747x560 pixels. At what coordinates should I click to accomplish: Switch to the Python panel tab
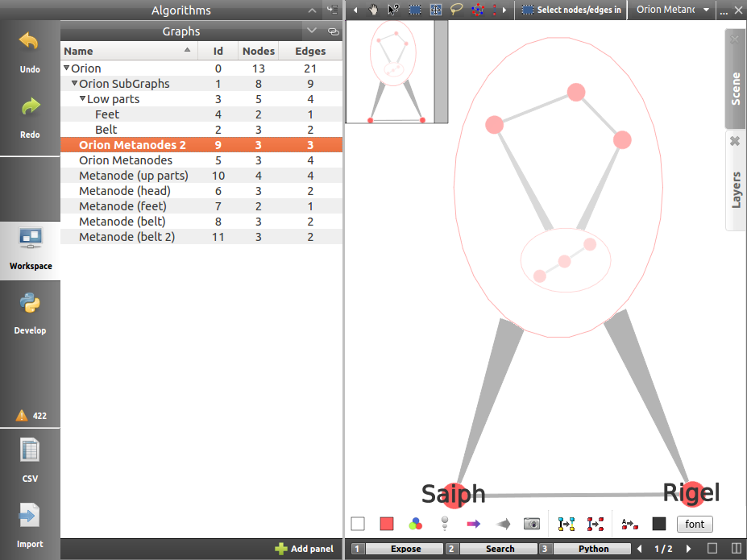593,549
